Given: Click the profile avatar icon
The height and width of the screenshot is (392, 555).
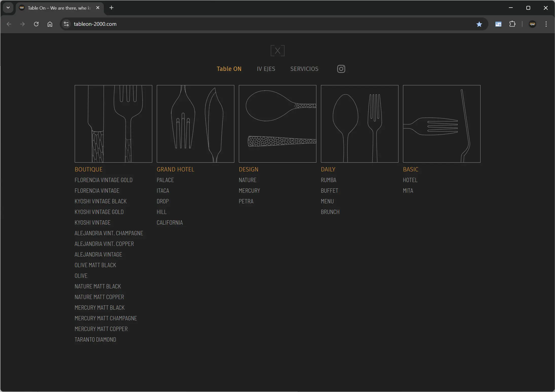Looking at the screenshot, I should [x=532, y=24].
